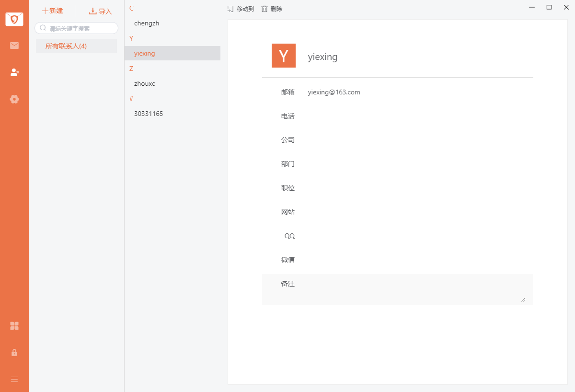575x392 pixels.
Task: Import contacts using the 导入 button
Action: click(100, 10)
